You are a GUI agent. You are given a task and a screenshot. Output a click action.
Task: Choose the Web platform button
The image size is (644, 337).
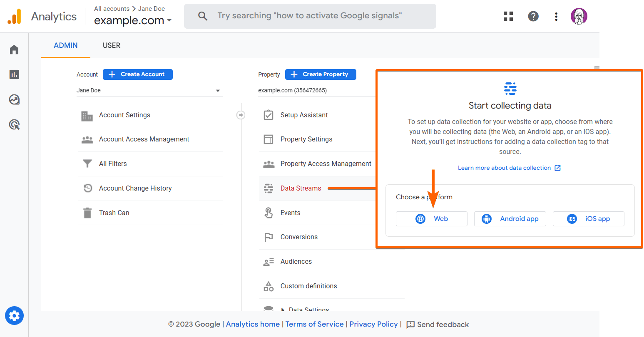(432, 219)
